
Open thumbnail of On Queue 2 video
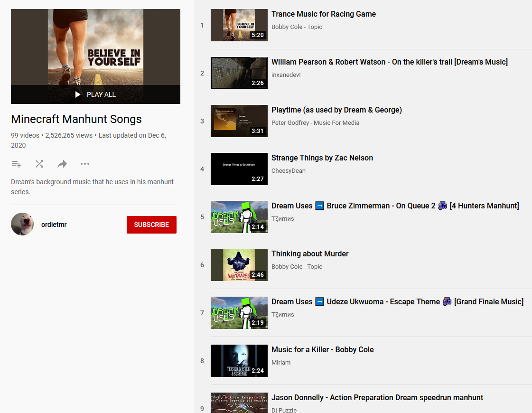pyautogui.click(x=239, y=217)
